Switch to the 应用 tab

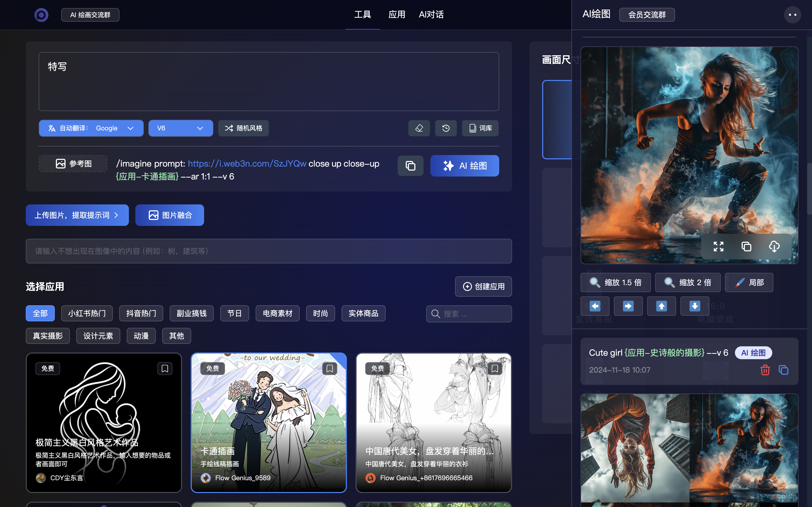tap(397, 15)
